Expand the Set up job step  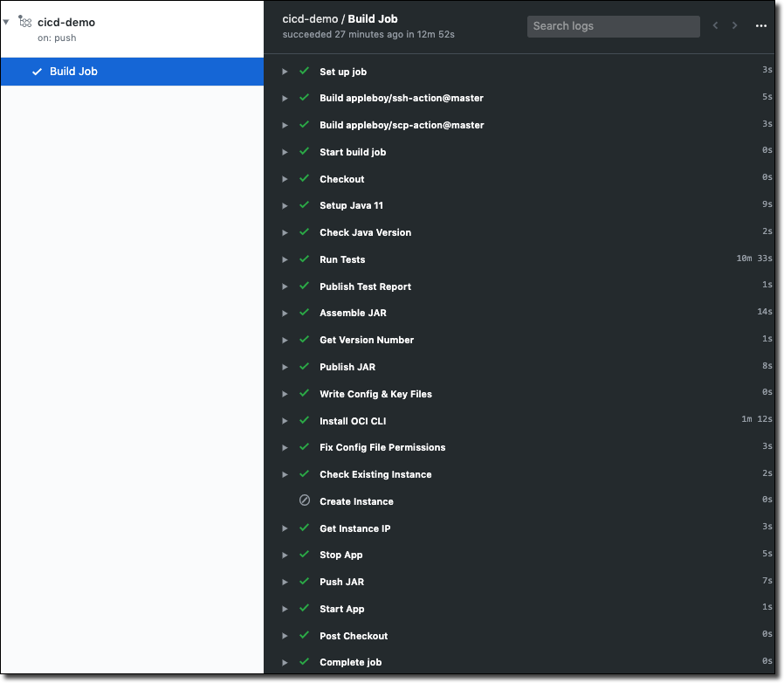[x=285, y=72]
